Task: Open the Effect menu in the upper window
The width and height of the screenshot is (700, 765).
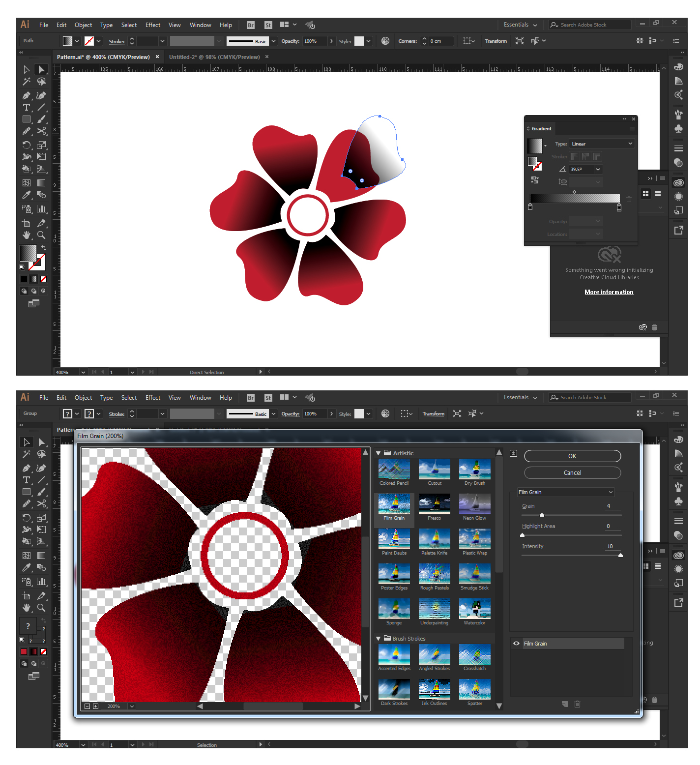Action: click(x=153, y=25)
